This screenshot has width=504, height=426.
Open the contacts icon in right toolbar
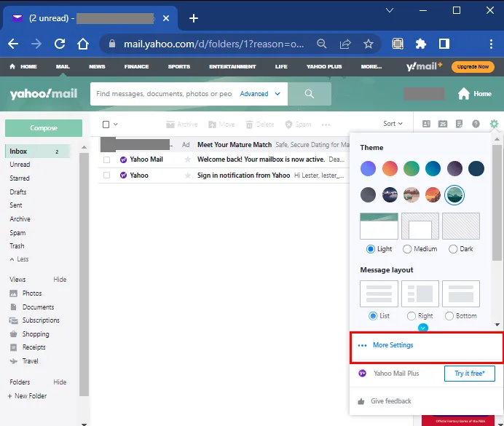pos(427,124)
